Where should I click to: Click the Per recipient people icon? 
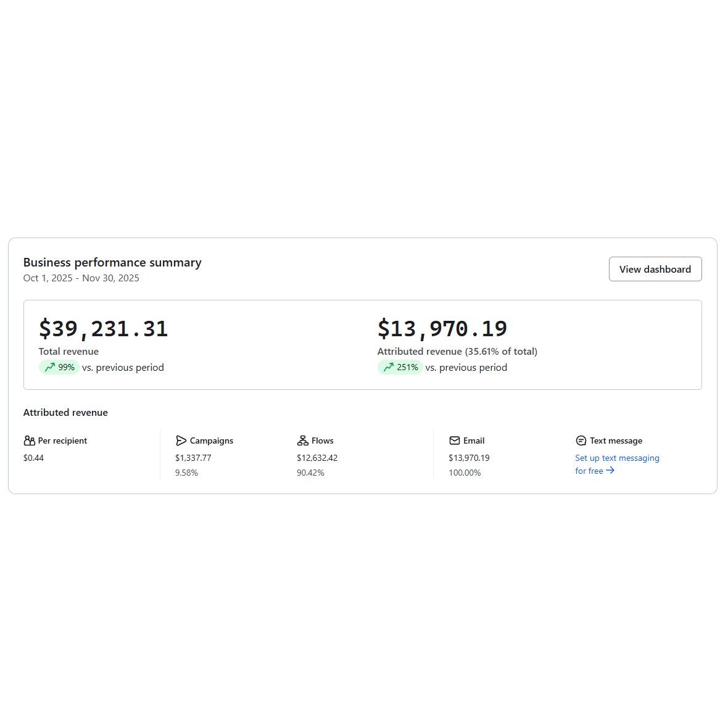click(x=29, y=441)
